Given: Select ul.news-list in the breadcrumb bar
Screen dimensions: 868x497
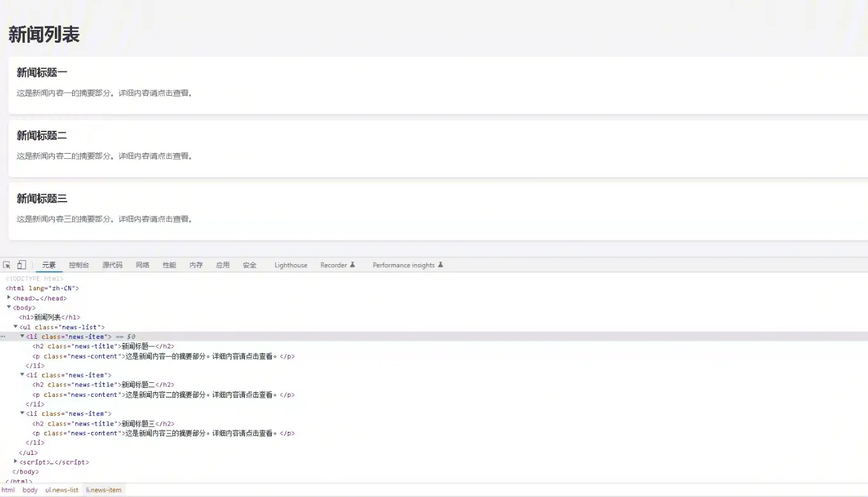Looking at the screenshot, I should (62, 490).
